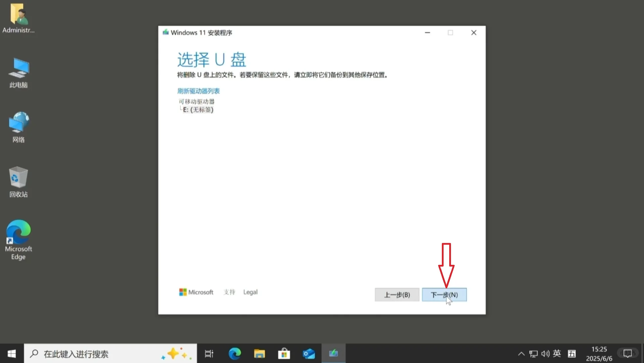Toggle input language via the 英 indicator
The height and width of the screenshot is (363, 644).
557,353
